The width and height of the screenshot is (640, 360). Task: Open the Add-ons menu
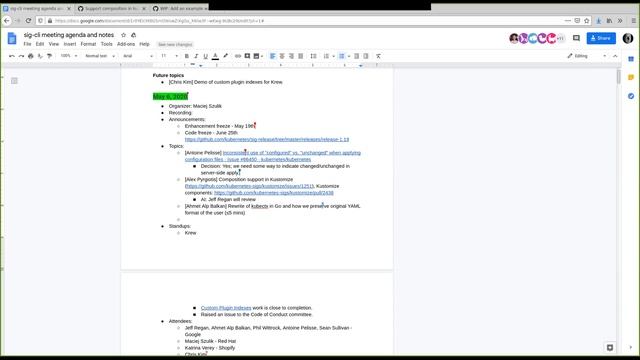tap(126, 44)
